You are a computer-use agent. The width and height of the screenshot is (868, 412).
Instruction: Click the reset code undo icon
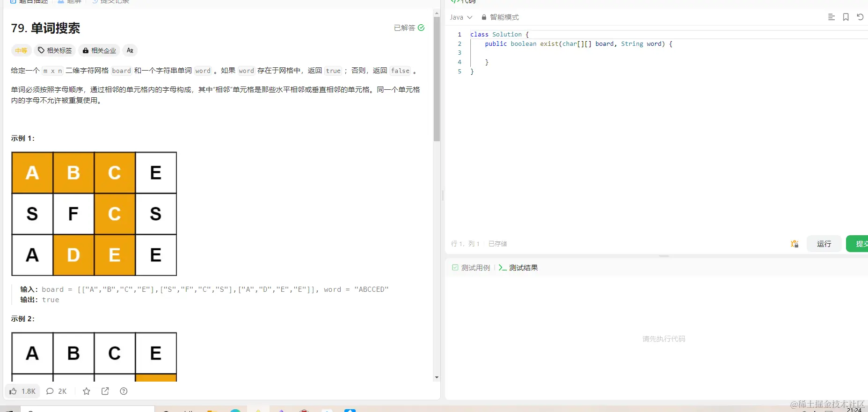point(860,17)
